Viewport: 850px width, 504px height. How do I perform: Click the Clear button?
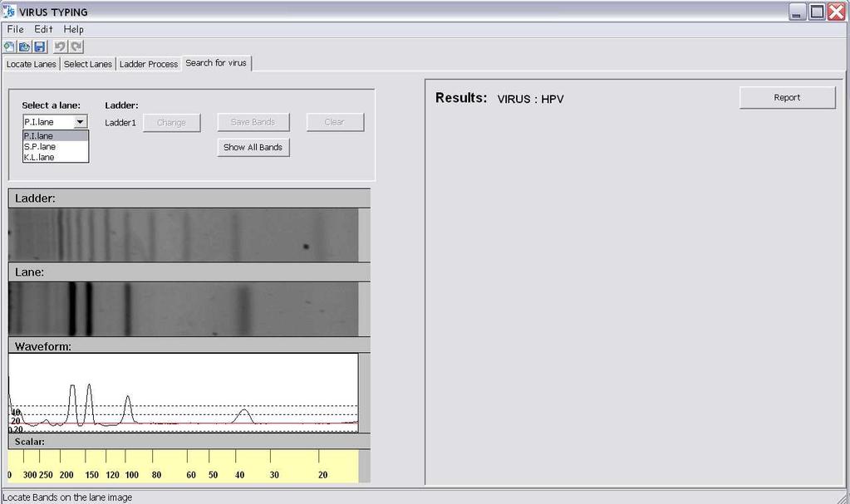click(335, 122)
